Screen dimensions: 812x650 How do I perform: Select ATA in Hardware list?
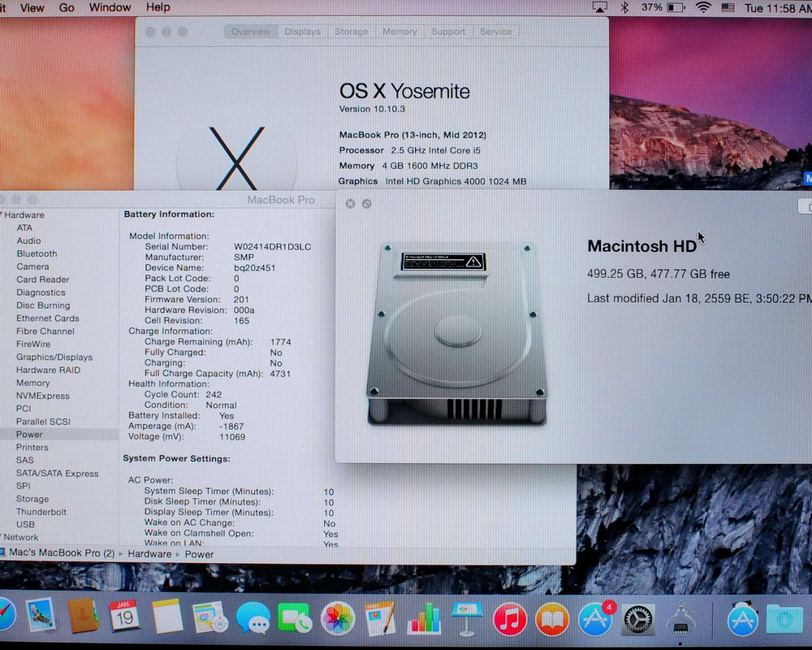[24, 227]
